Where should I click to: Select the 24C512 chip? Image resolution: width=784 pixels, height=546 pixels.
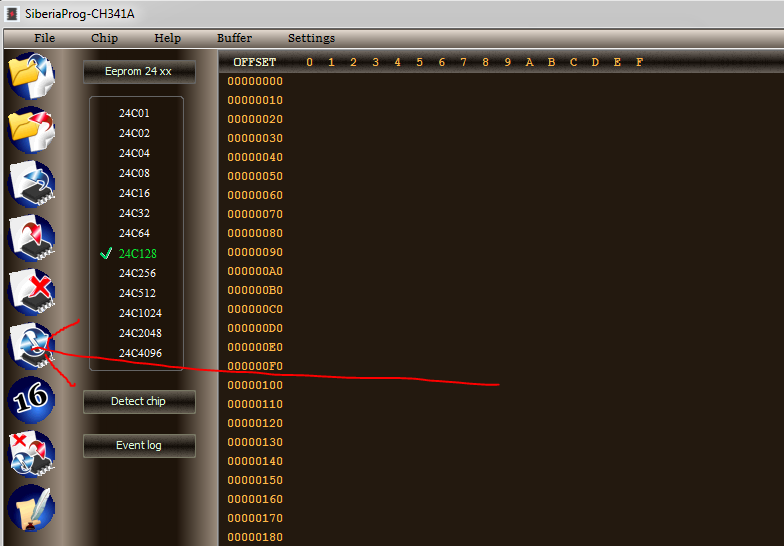point(138,293)
